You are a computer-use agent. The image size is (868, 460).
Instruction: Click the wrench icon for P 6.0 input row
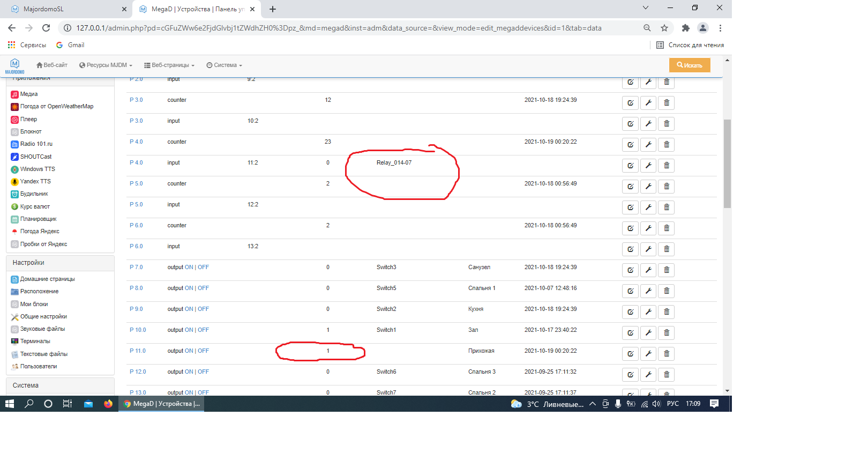click(x=648, y=249)
